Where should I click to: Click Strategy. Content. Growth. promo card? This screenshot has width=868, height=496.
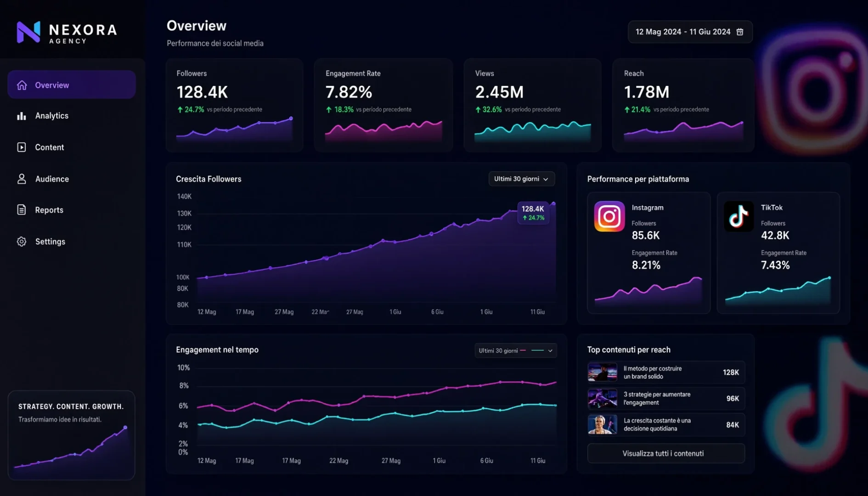point(72,435)
